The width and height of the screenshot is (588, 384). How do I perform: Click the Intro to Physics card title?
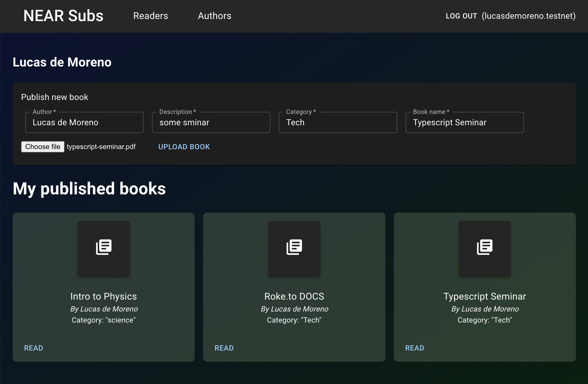[x=104, y=296]
